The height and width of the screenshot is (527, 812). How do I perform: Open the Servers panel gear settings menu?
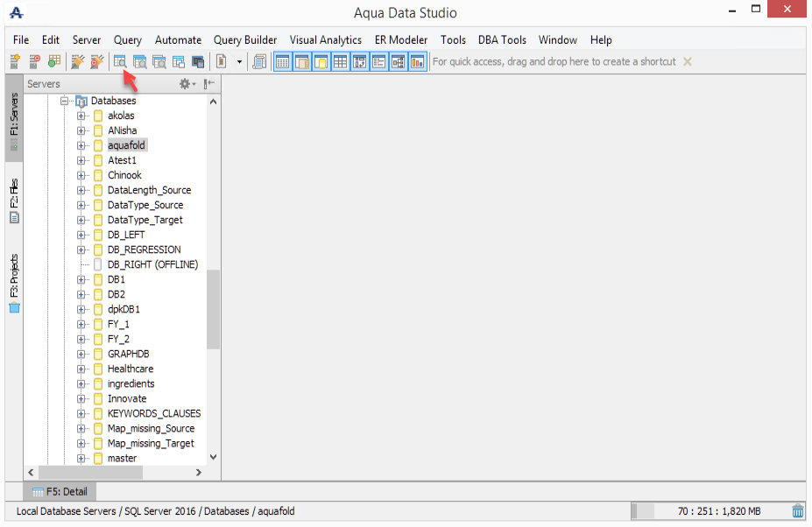187,84
